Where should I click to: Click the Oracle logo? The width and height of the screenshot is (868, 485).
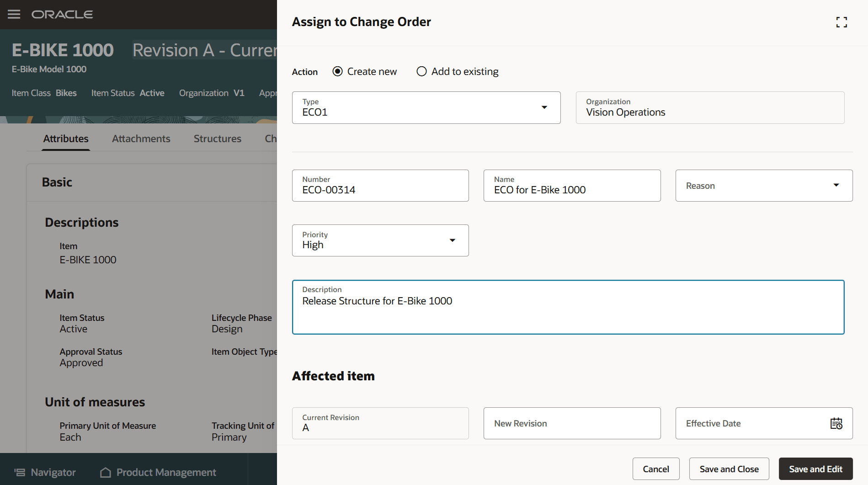pyautogui.click(x=62, y=15)
